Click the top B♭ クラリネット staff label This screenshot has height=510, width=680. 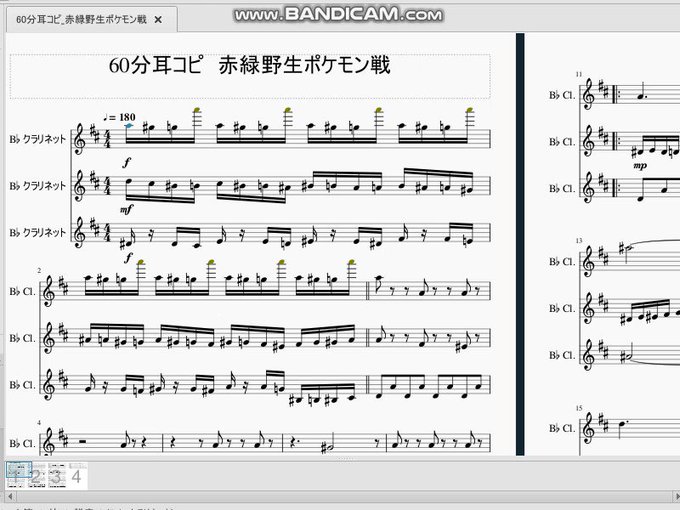(38, 139)
